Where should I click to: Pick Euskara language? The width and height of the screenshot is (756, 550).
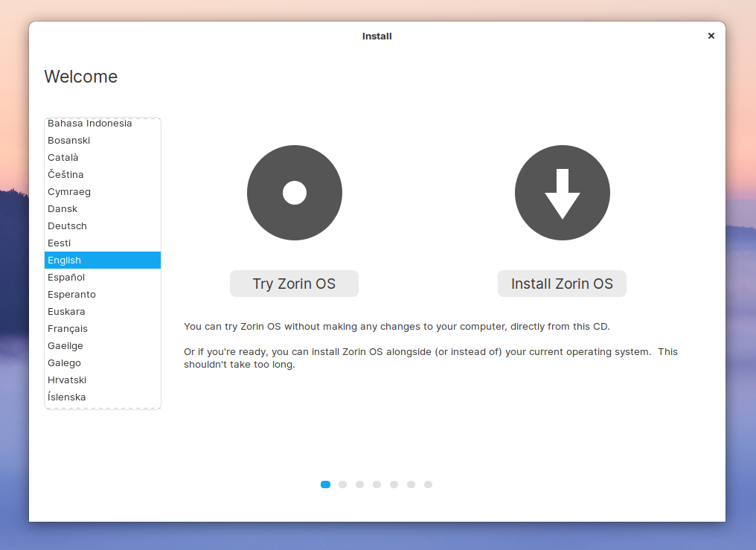coord(103,311)
